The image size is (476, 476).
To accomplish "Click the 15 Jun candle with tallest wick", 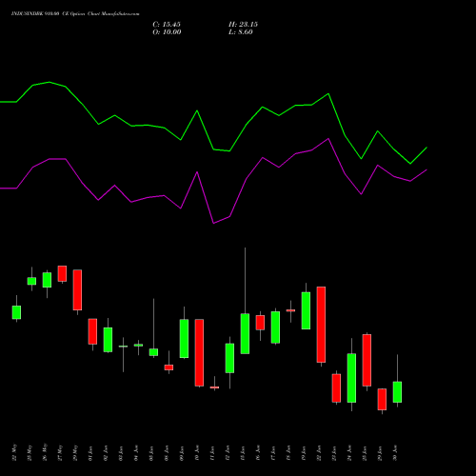I will coord(245,333).
